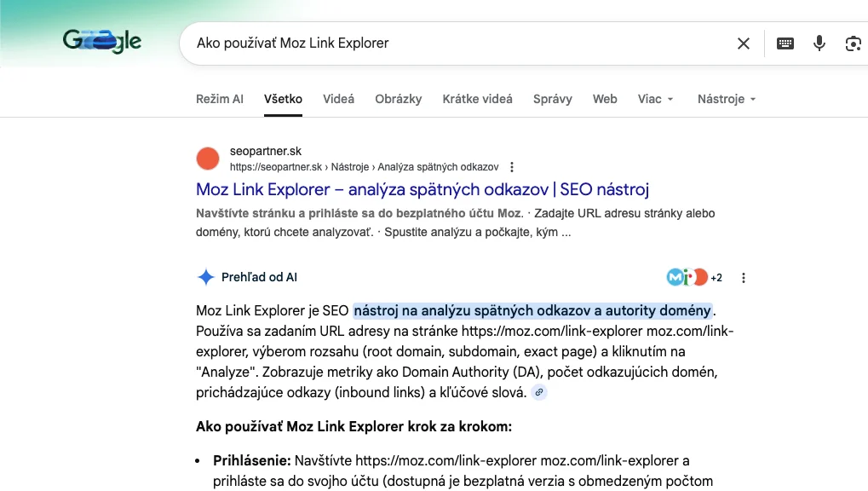Click into the search input field
868x491 pixels.
pyautogui.click(x=460, y=43)
